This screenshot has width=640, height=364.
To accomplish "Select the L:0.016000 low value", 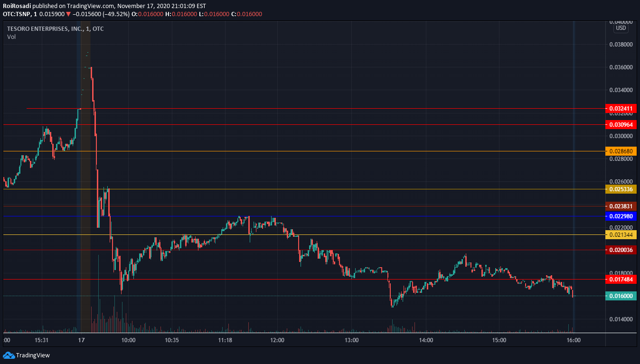I will 214,14.
